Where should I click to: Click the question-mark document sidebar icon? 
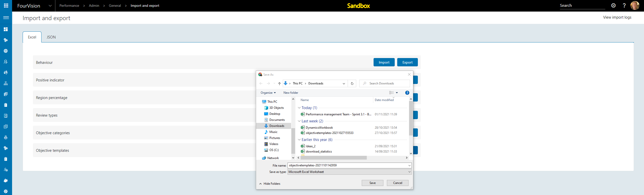[6, 116]
